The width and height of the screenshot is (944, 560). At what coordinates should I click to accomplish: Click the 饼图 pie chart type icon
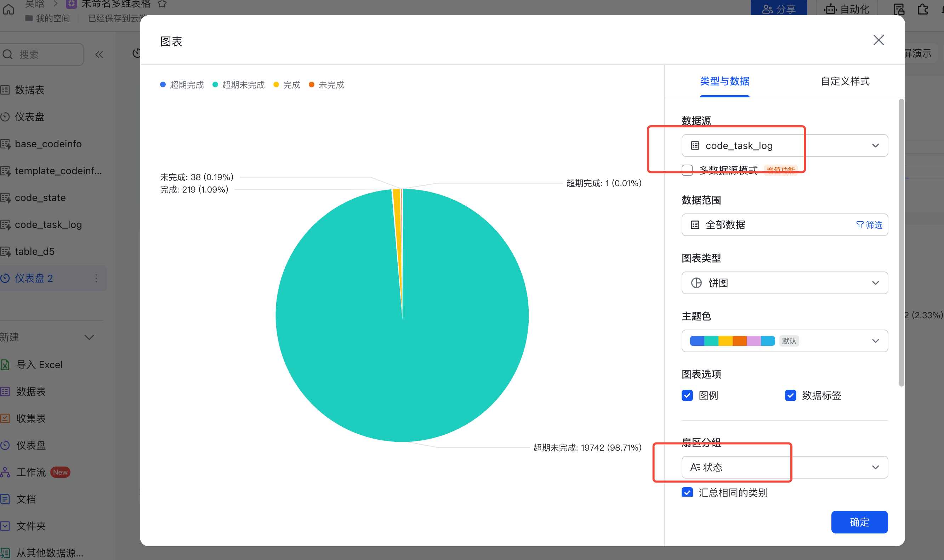pos(696,282)
